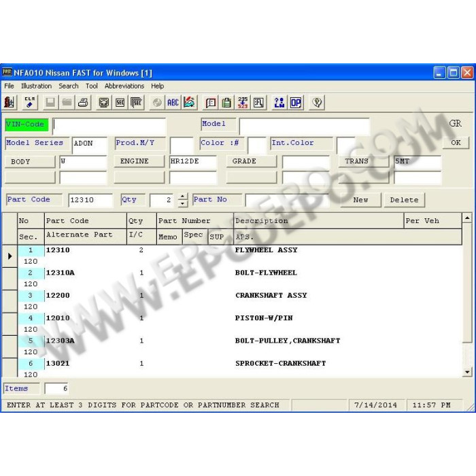Image resolution: width=476 pixels, height=476 pixels.
Task: Open the Illustration menu
Action: click(36, 86)
